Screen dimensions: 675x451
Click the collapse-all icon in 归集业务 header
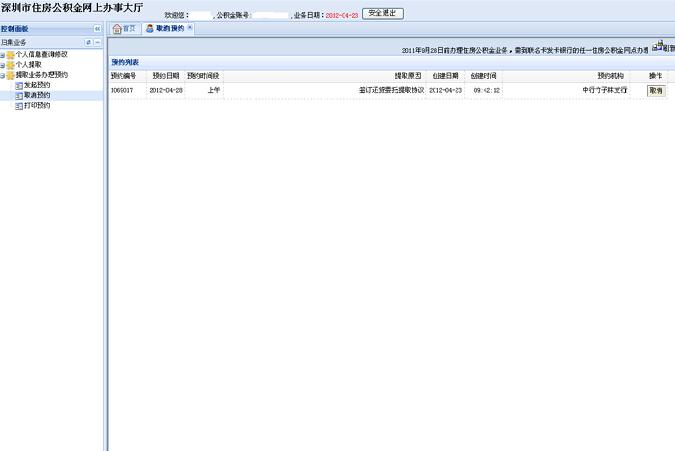(98, 43)
